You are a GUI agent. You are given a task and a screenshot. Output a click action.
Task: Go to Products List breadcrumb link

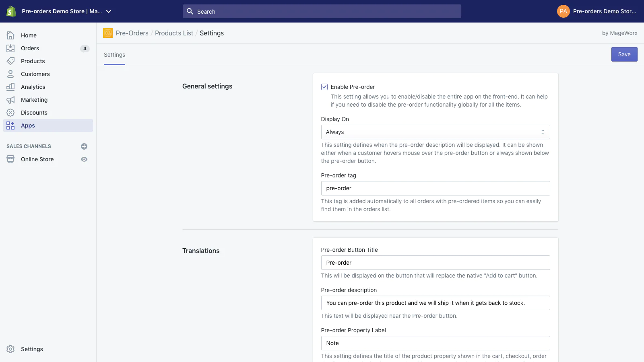(x=174, y=33)
